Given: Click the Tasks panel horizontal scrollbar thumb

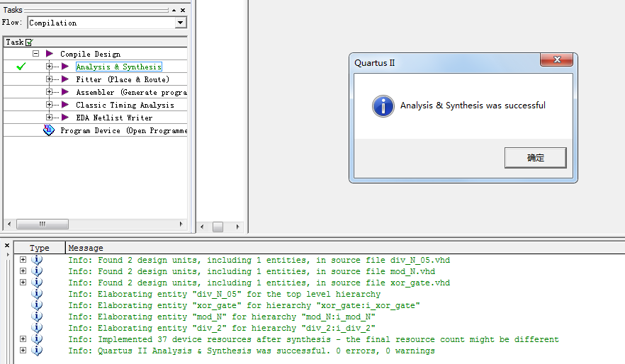Looking at the screenshot, I should coord(43,224).
